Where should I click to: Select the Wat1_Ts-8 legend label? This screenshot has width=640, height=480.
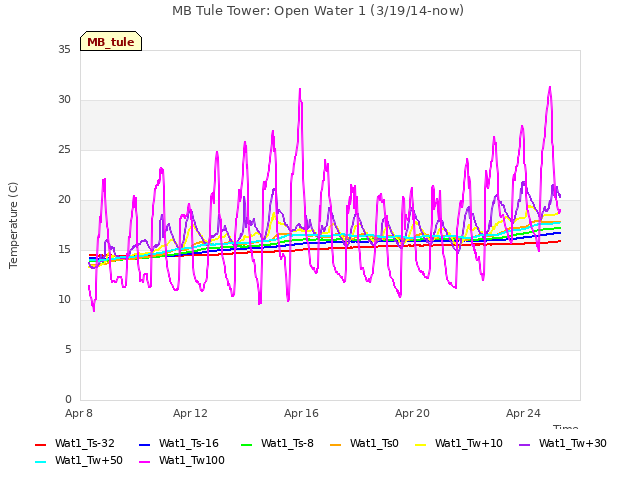coord(287,443)
